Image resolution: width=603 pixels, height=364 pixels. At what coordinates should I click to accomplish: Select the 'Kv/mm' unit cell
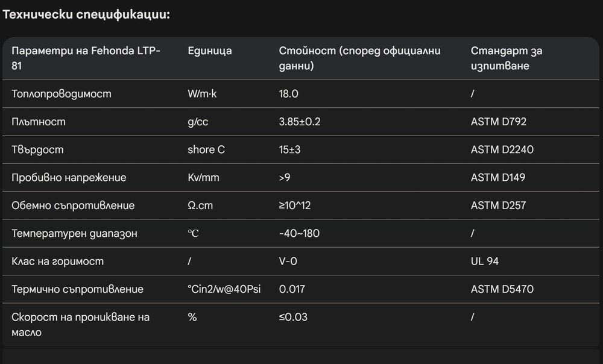(x=203, y=178)
